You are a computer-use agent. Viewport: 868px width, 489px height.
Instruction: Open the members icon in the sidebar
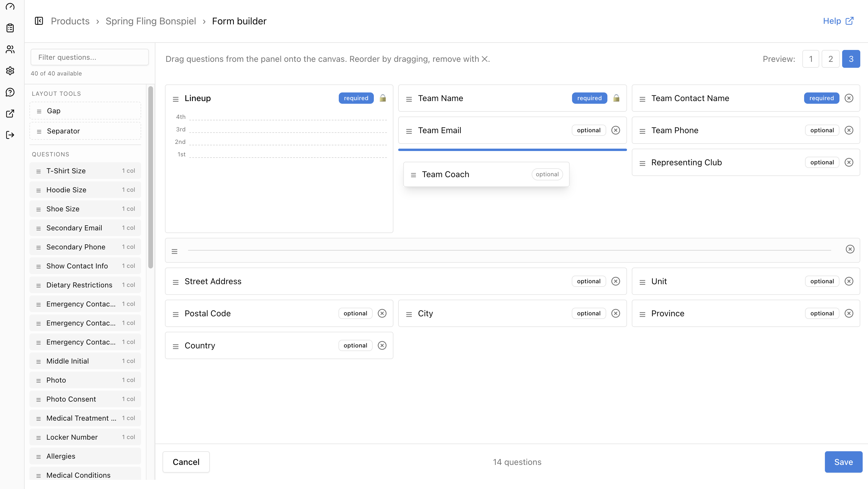10,49
